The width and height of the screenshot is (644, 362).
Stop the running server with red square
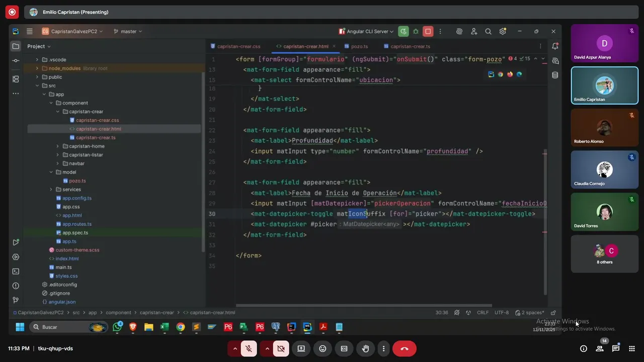(x=428, y=31)
